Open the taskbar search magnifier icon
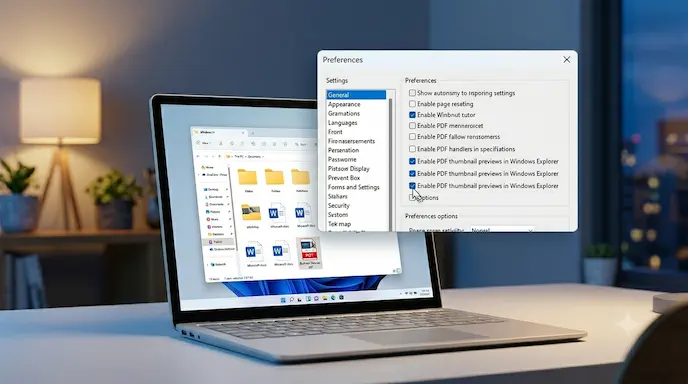The width and height of the screenshot is (688, 384). pos(292,299)
